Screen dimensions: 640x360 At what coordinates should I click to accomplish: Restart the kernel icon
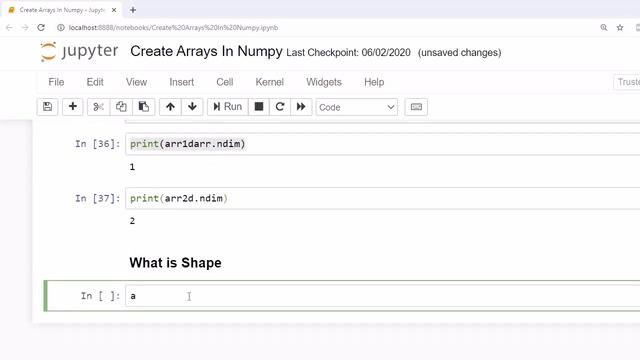pyautogui.click(x=280, y=107)
